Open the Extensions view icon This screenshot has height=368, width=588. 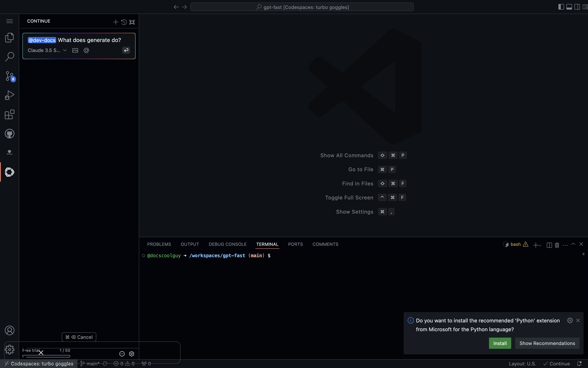pos(9,114)
